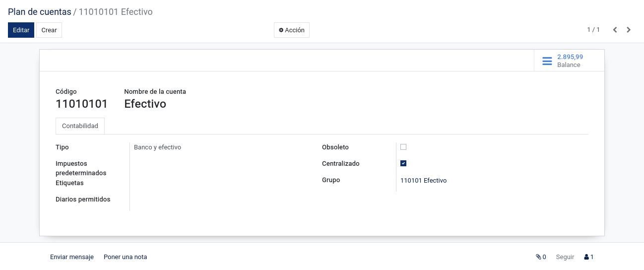Screen dimensions: 644x270
Task: Open Plan de cuentas breadcrumb
Action: (40, 11)
